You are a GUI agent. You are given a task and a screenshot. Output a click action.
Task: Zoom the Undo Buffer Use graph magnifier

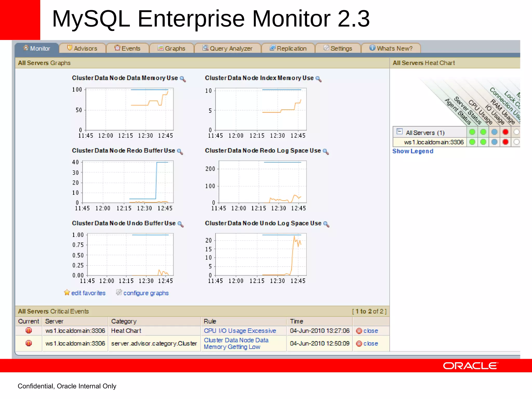pos(181,224)
